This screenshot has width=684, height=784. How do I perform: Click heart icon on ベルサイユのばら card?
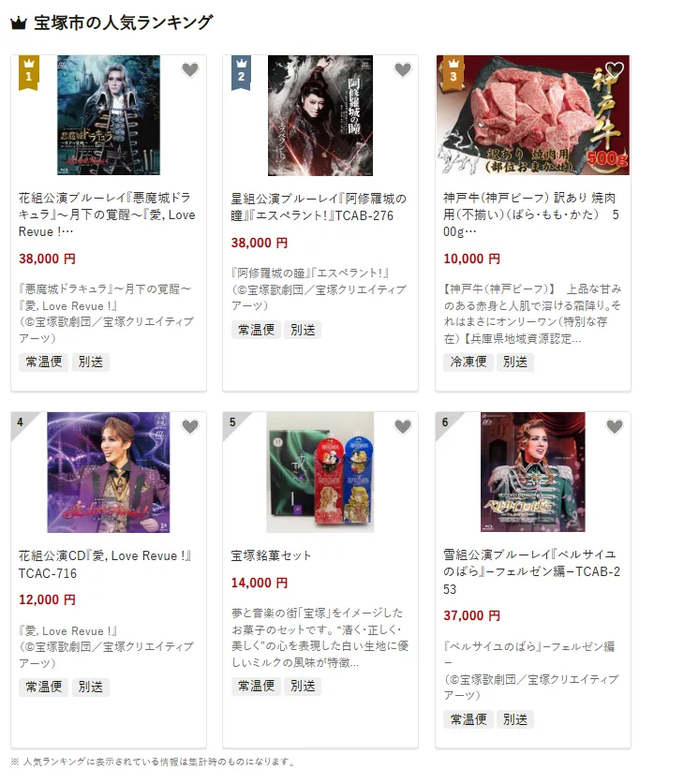pyautogui.click(x=615, y=426)
